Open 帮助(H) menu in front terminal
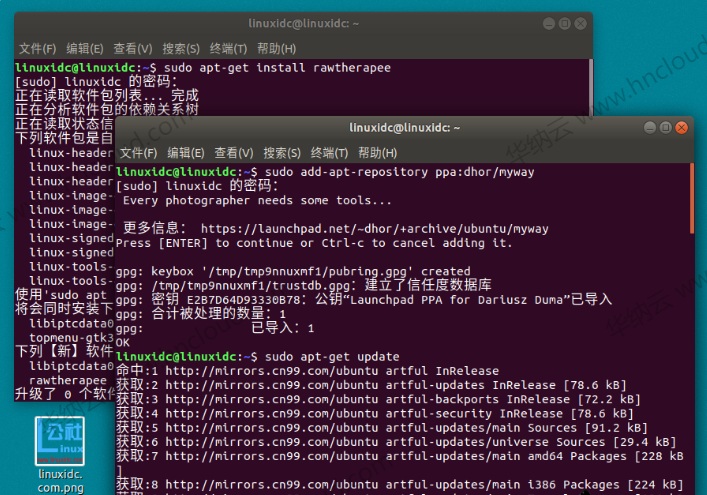This screenshot has width=707, height=495. click(377, 153)
